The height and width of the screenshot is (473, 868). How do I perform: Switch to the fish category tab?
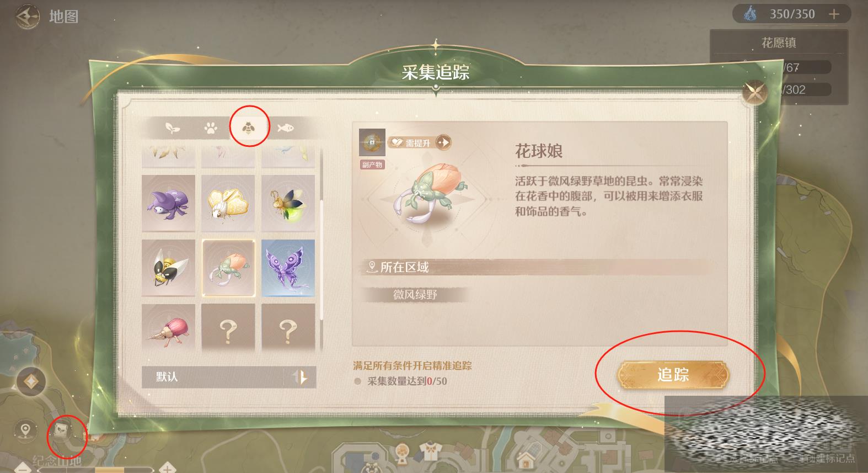(x=285, y=128)
